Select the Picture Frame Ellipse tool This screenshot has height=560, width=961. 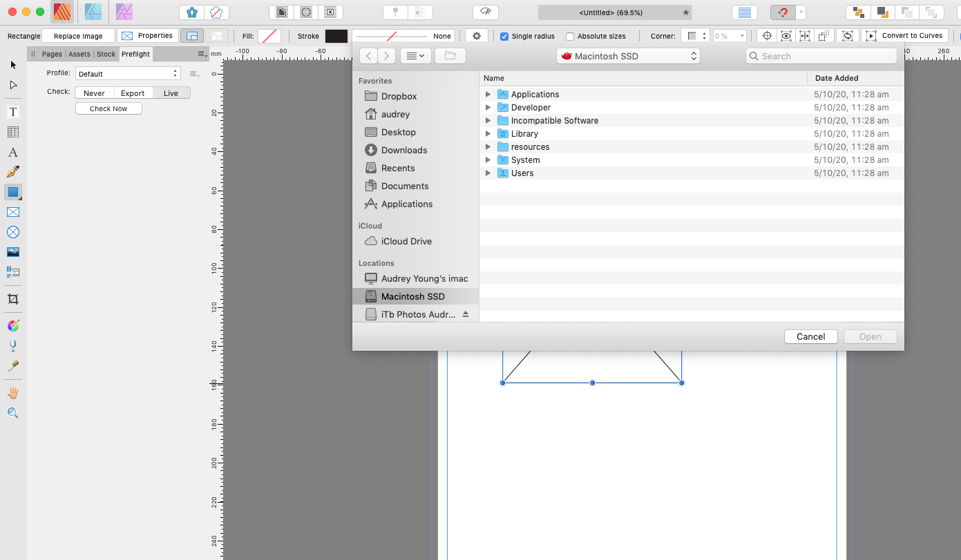pos(12,232)
